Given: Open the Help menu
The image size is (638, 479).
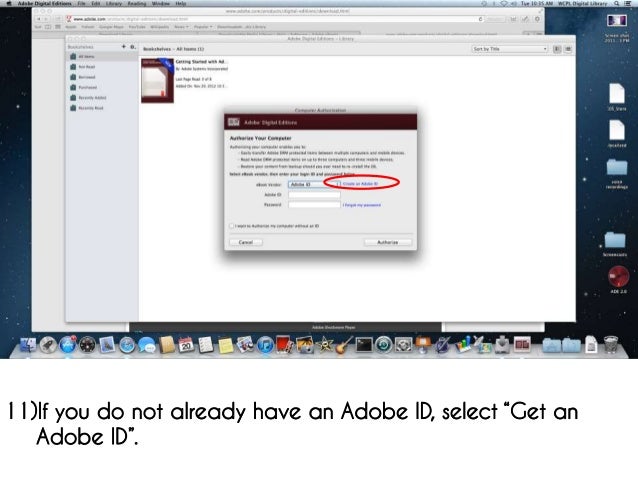Looking at the screenshot, I should tap(181, 3).
